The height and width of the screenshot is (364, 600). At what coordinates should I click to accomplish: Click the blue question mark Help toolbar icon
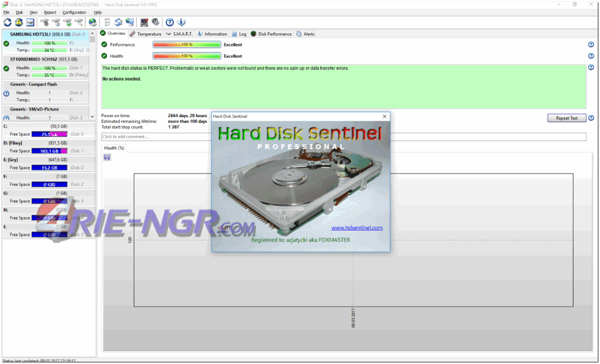(170, 22)
